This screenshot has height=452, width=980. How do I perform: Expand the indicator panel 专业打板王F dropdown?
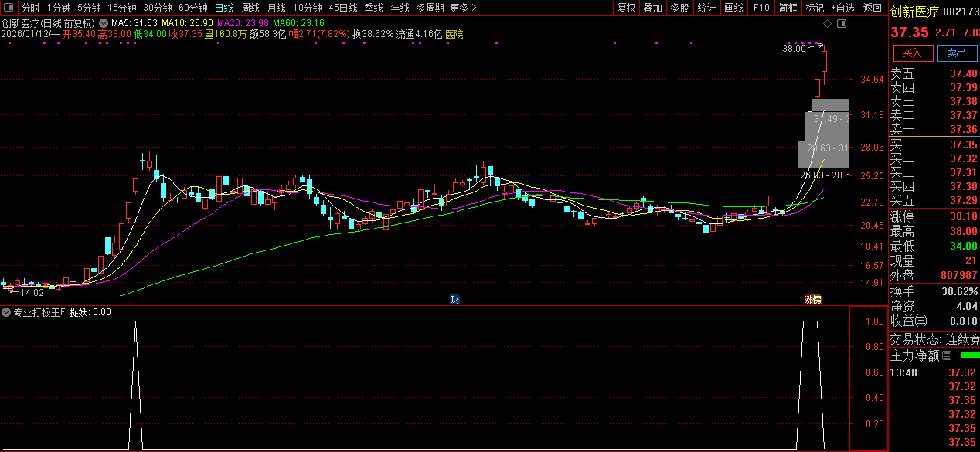[x=6, y=313]
